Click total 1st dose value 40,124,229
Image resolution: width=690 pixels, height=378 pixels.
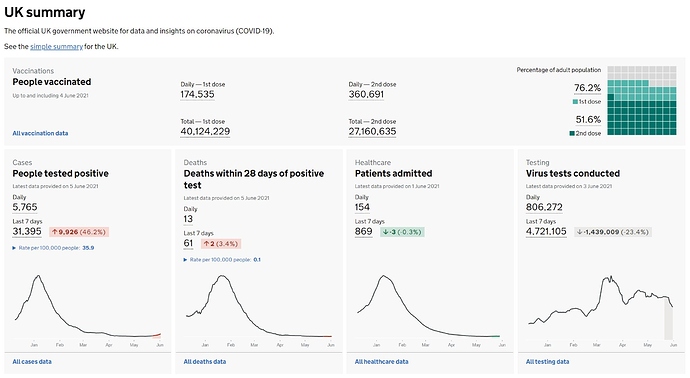pyautogui.click(x=205, y=132)
